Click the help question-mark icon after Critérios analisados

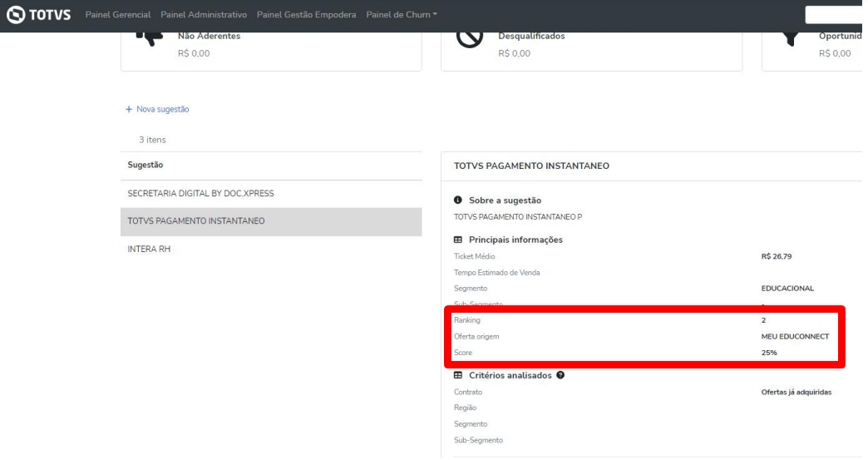[560, 375]
